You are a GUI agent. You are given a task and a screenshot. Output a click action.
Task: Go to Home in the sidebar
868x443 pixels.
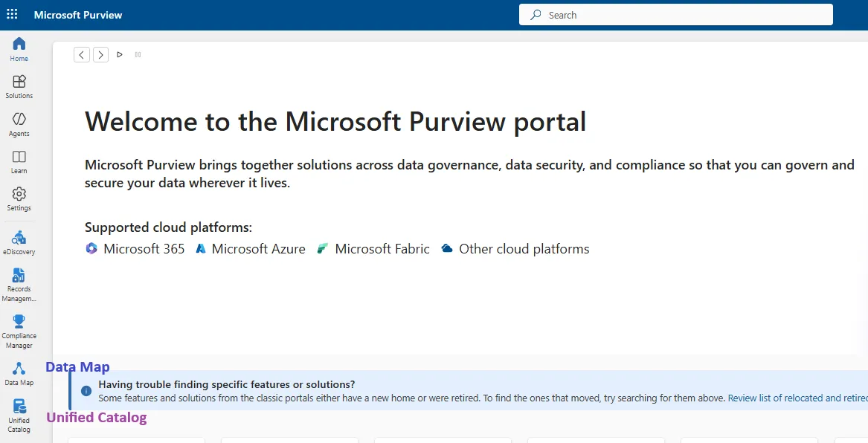[19, 49]
